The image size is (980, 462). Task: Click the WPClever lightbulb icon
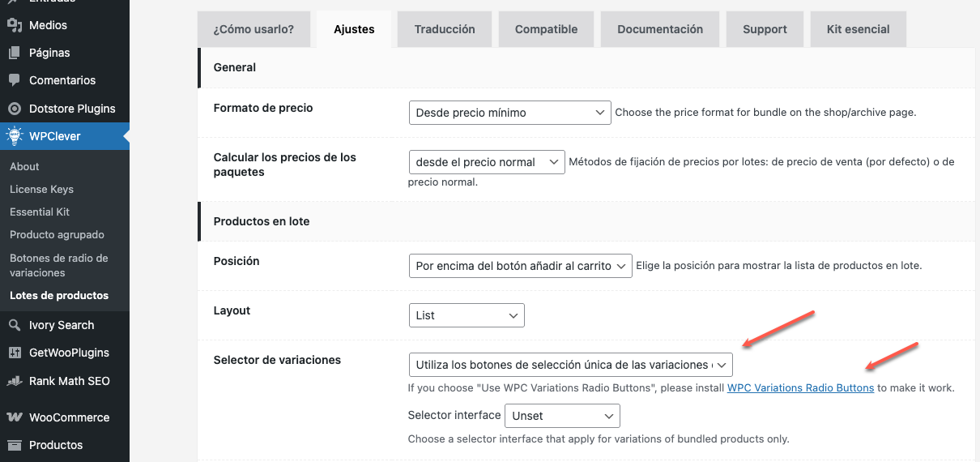(x=15, y=136)
